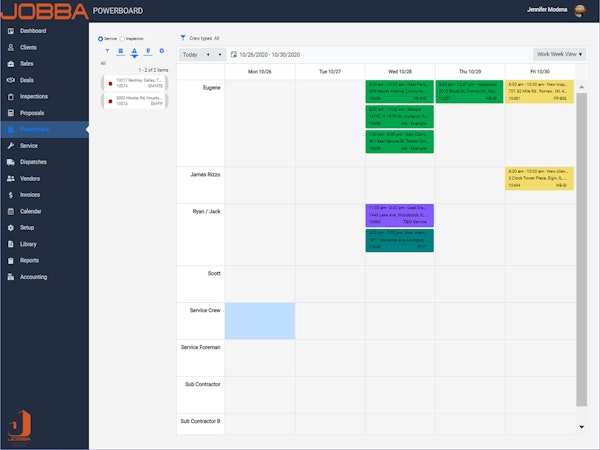Screen dimensions: 600x450
Task: Select the Service radio button
Action: pos(100,38)
